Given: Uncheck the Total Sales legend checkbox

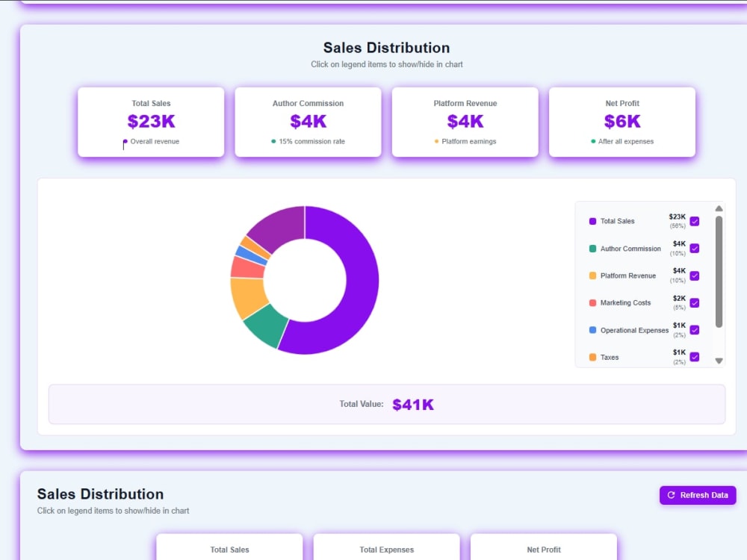Looking at the screenshot, I should click(x=695, y=221).
